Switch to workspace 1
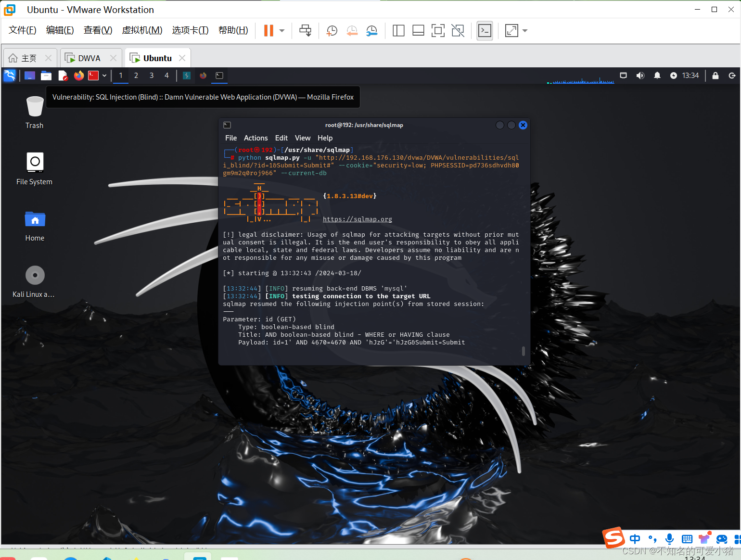Screen dimensions: 741x560 pyautogui.click(x=121, y=76)
